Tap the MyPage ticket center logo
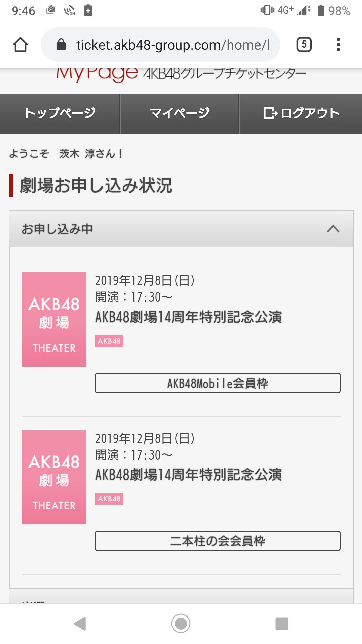The image size is (362, 644). (x=181, y=74)
